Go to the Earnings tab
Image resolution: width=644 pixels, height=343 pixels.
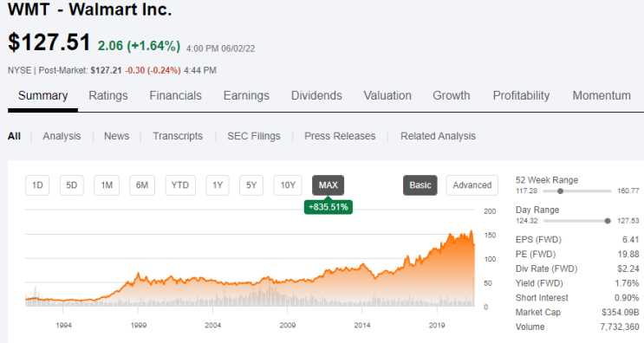pos(246,95)
